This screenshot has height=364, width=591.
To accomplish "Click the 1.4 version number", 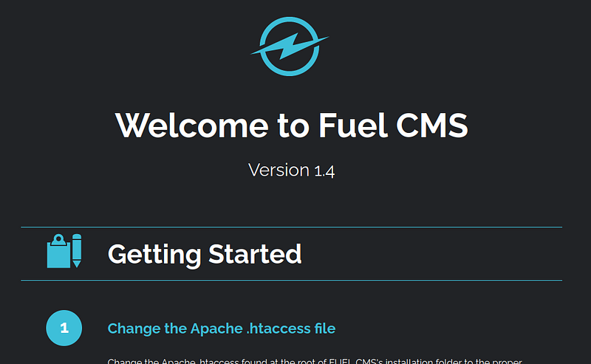I will coord(324,171).
